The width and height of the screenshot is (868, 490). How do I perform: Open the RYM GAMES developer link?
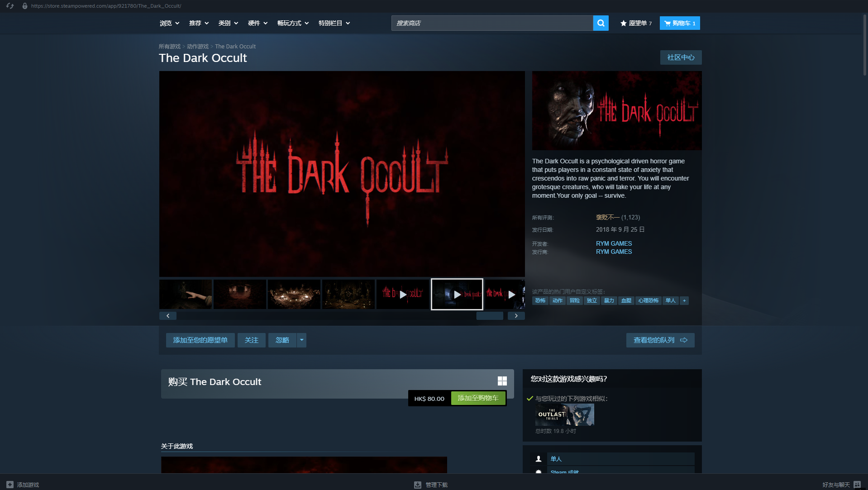pos(614,243)
